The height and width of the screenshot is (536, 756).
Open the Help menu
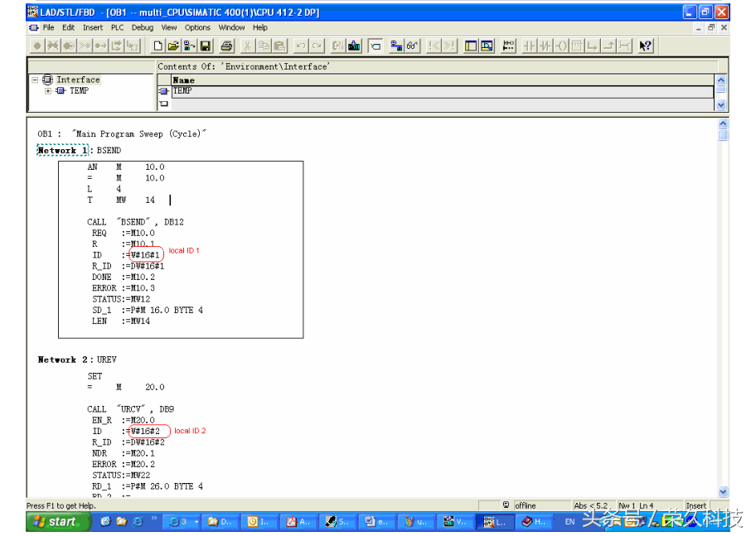click(260, 27)
